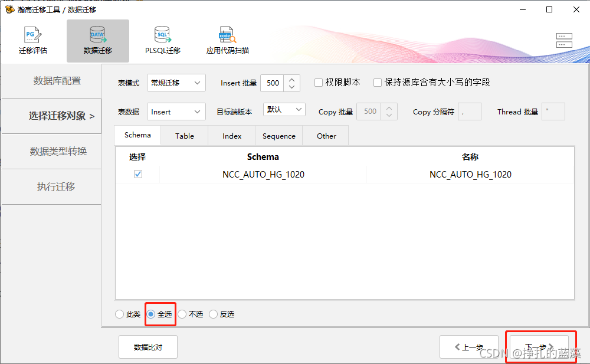Click the Insert 批量 input field showing 500

tap(273, 83)
